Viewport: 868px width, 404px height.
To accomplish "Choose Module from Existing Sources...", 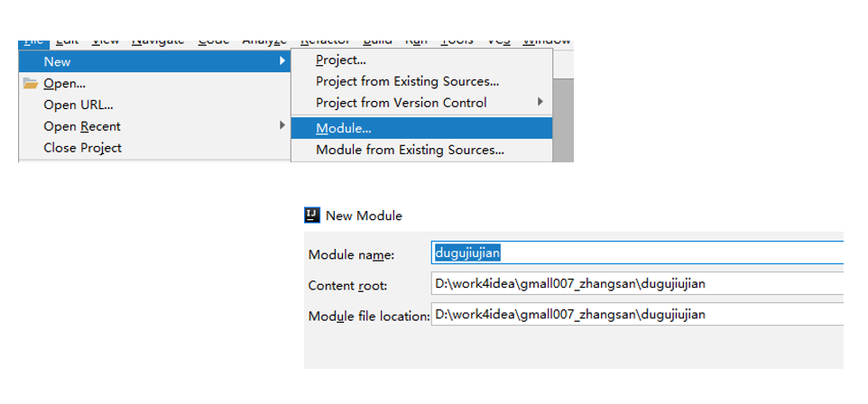I will click(x=410, y=150).
